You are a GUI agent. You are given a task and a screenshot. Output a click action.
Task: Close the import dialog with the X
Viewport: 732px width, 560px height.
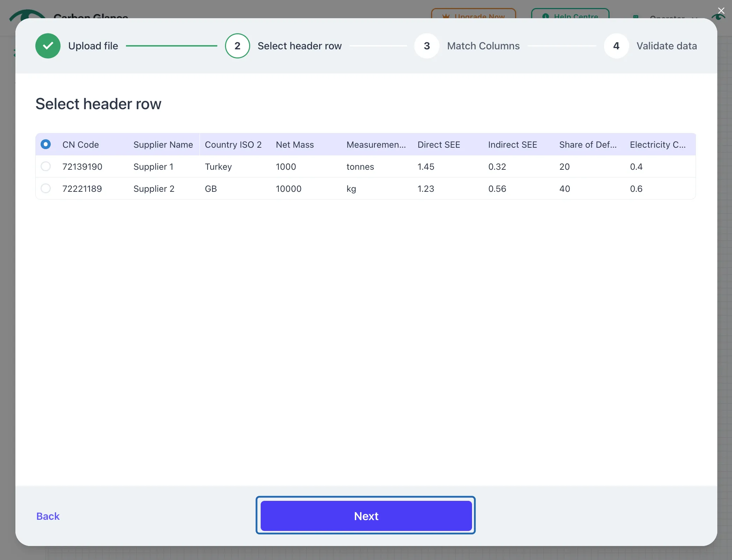click(721, 10)
